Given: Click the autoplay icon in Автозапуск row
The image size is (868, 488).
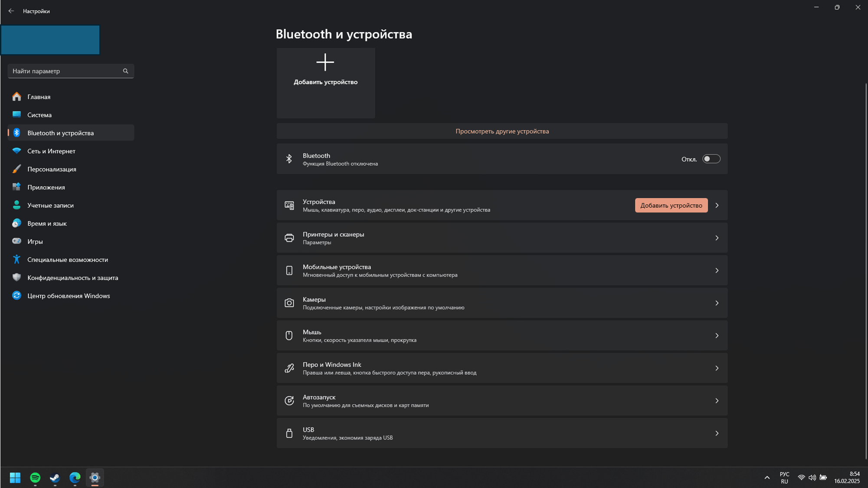Looking at the screenshot, I should point(289,400).
